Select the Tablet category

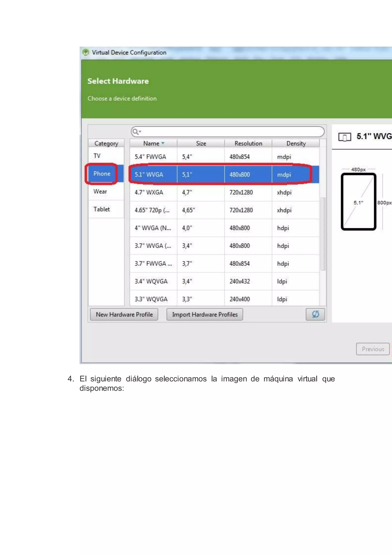click(106, 209)
